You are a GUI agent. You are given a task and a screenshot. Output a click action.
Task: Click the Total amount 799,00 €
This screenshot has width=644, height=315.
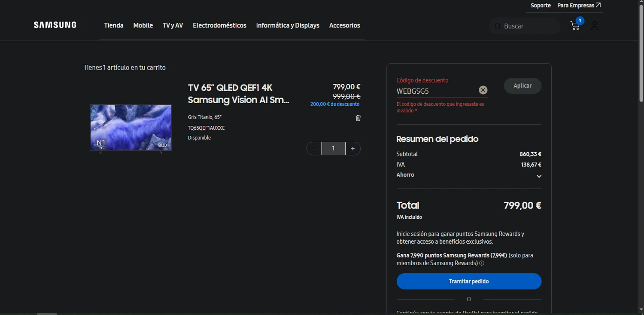coord(522,205)
